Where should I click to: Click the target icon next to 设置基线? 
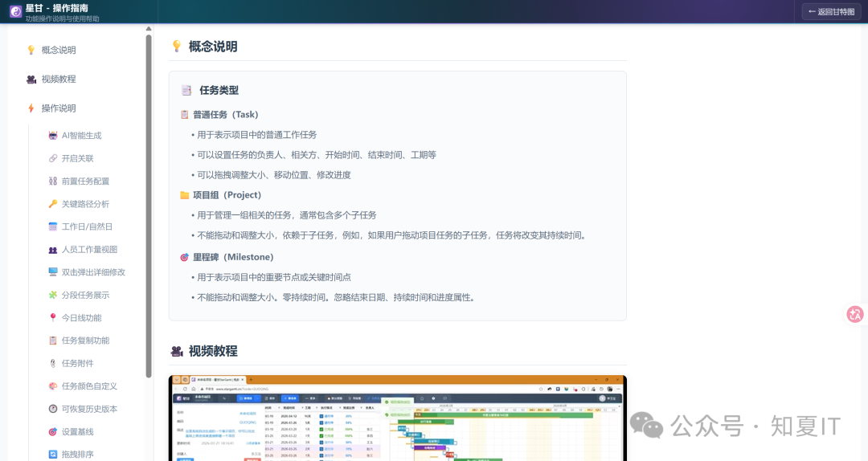click(x=52, y=431)
